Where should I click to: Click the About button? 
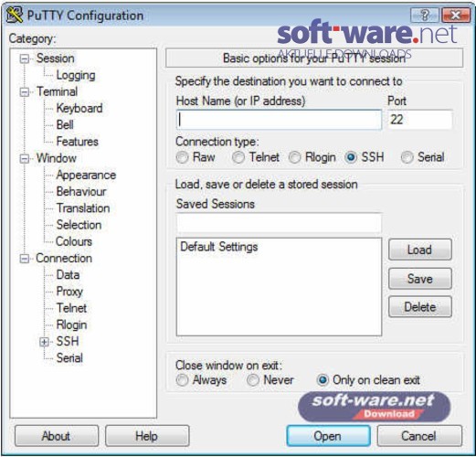click(57, 436)
